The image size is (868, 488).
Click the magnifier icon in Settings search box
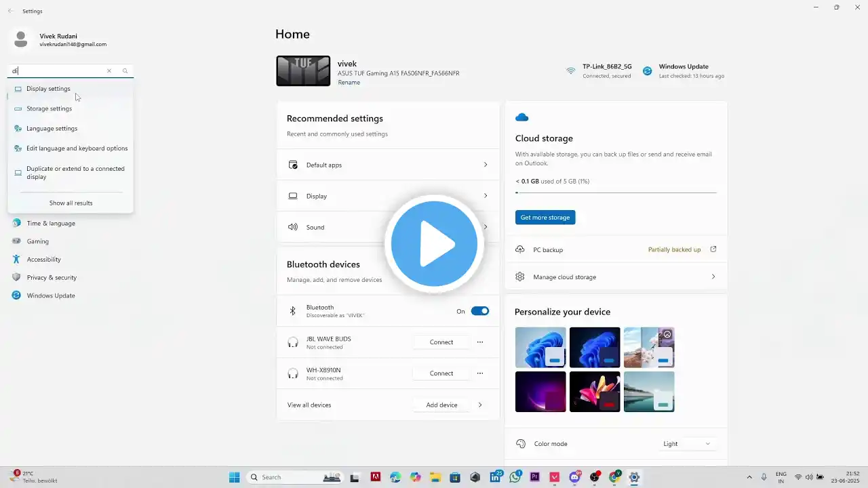pyautogui.click(x=125, y=70)
